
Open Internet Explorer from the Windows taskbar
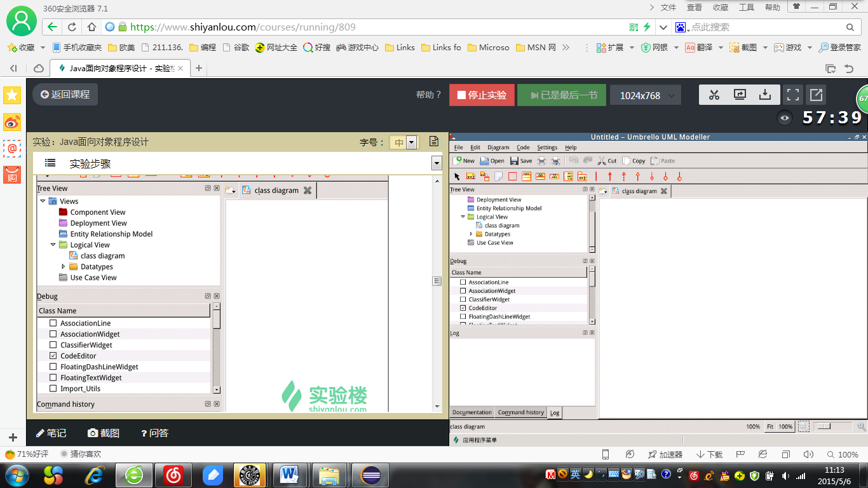[x=95, y=474]
